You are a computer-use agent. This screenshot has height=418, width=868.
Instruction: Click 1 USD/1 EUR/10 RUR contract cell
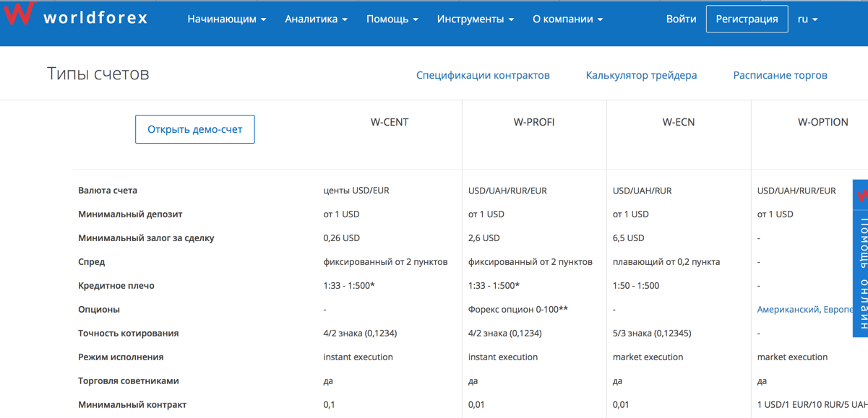(x=812, y=405)
